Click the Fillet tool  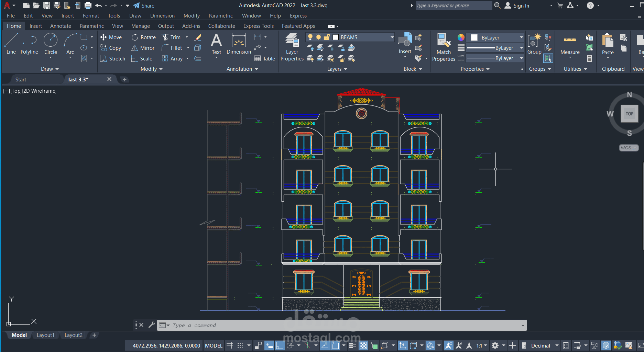172,48
